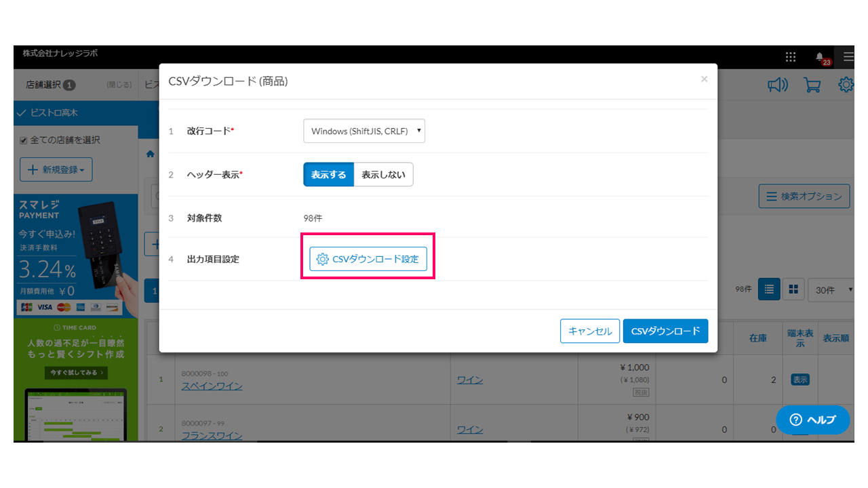868x488 pixels.
Task: Click 株式会社ナレッジラボ company name
Action: pyautogui.click(x=60, y=53)
